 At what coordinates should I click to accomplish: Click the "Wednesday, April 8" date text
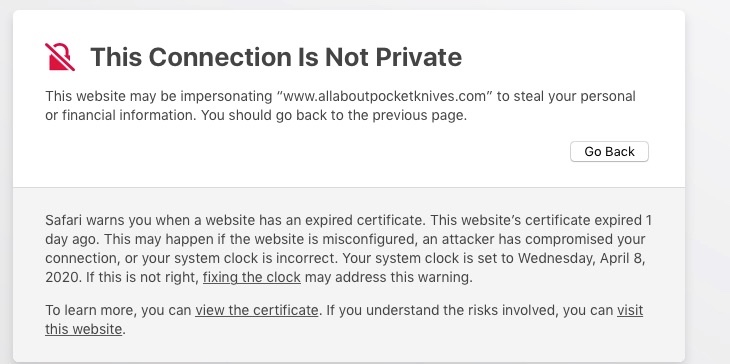coord(581,258)
